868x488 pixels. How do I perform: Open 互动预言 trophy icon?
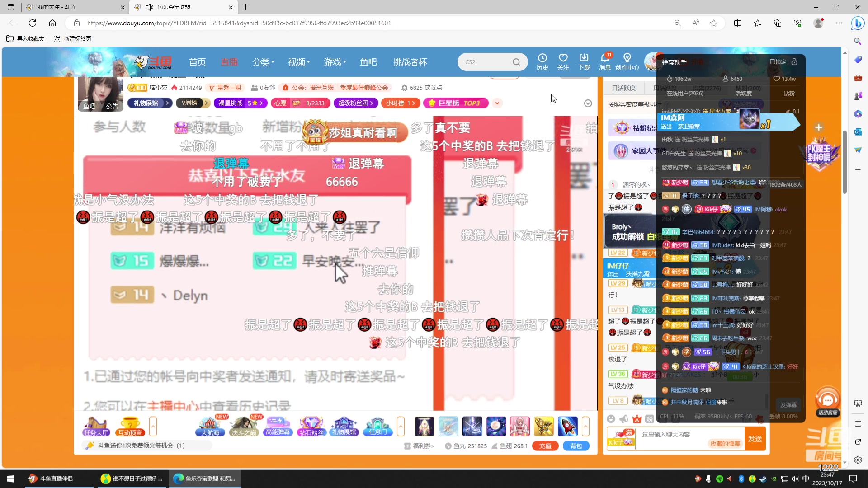tap(130, 426)
